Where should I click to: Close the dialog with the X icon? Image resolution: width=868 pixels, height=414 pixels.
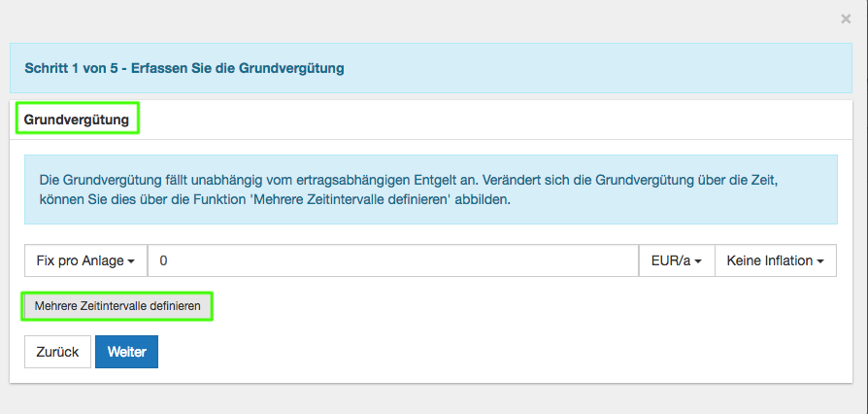(846, 18)
